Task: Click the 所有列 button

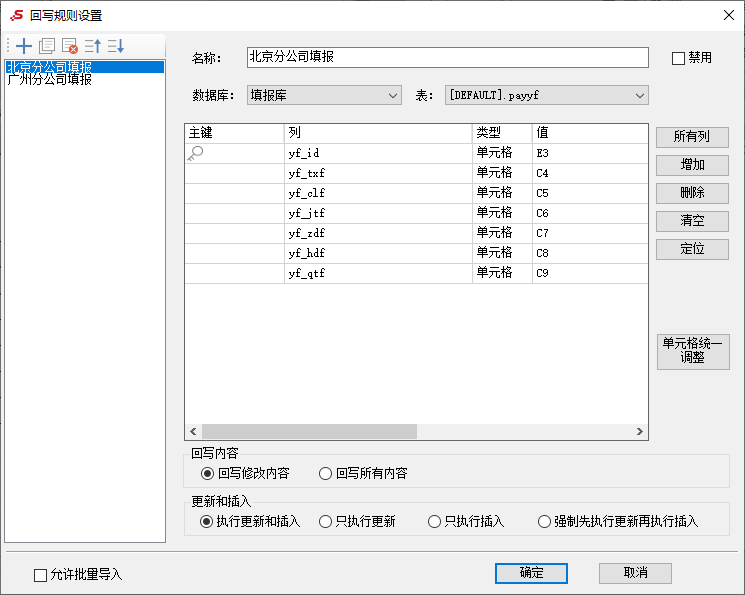Action: (692, 137)
